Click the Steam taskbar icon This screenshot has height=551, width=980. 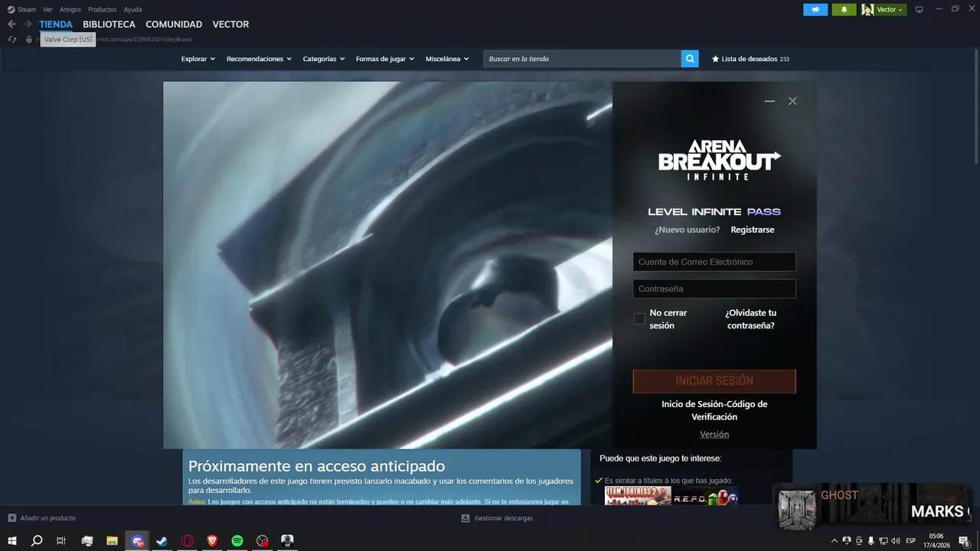pos(162,540)
